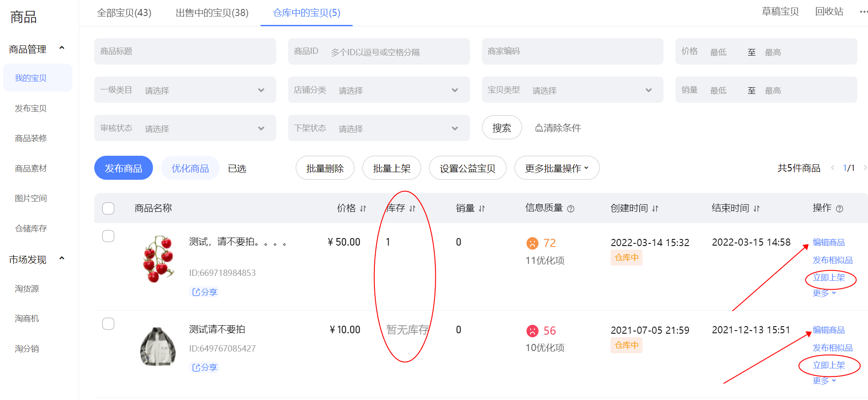868x400 pixels.
Task: Open 我的宝贝 in sidebar
Action: pyautogui.click(x=38, y=78)
